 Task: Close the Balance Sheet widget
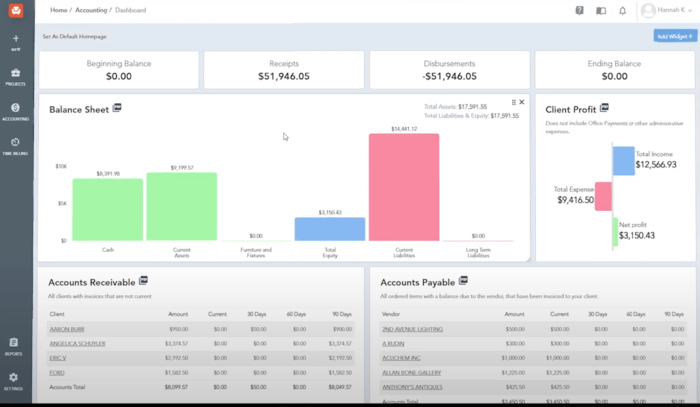(x=522, y=102)
